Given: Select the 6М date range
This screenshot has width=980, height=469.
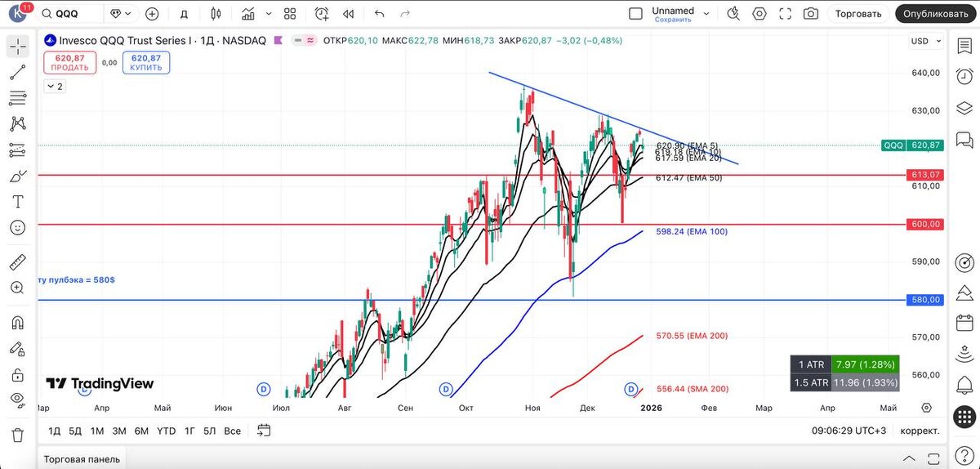Looking at the screenshot, I should tap(141, 431).
